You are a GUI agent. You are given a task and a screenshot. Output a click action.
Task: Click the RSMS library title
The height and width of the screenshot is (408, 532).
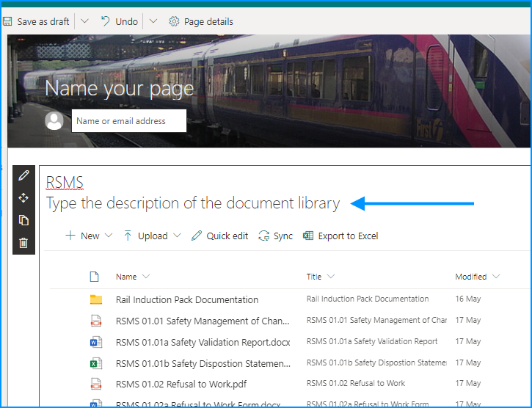[x=65, y=183]
